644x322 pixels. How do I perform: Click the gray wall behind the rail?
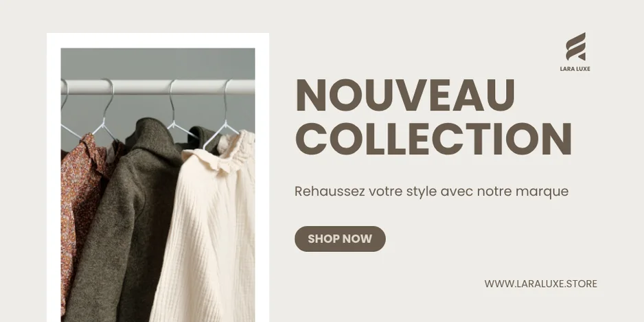(158, 63)
